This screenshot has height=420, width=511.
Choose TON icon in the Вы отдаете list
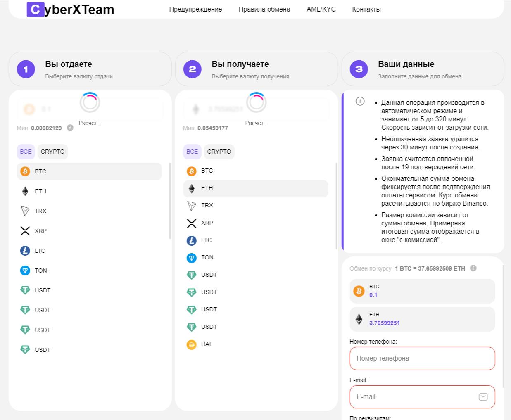tap(25, 271)
